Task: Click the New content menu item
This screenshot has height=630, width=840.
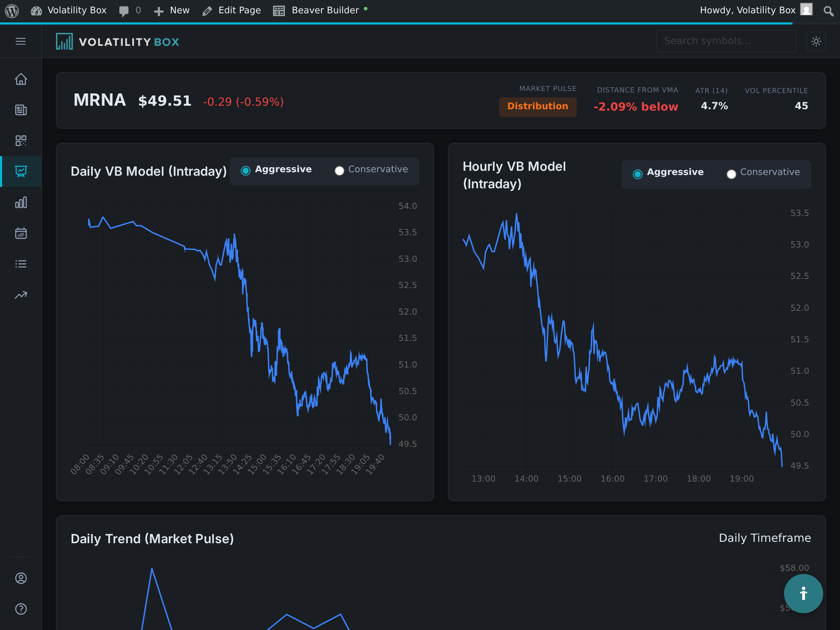Action: click(x=171, y=10)
